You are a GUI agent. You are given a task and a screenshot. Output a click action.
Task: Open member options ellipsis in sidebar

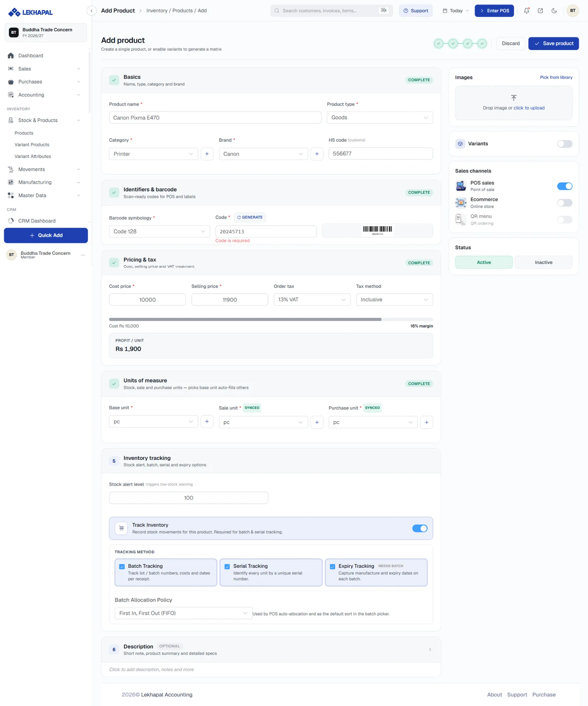(x=83, y=255)
